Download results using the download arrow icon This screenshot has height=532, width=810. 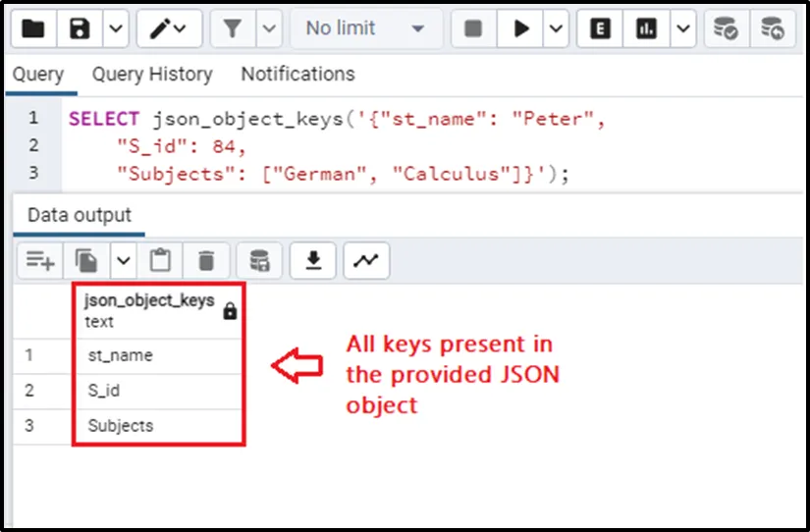(313, 260)
